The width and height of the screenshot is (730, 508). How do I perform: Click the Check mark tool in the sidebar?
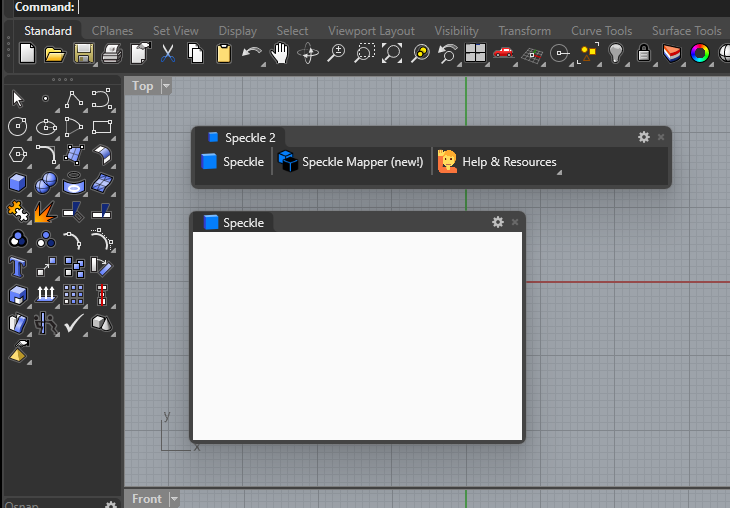coord(74,323)
